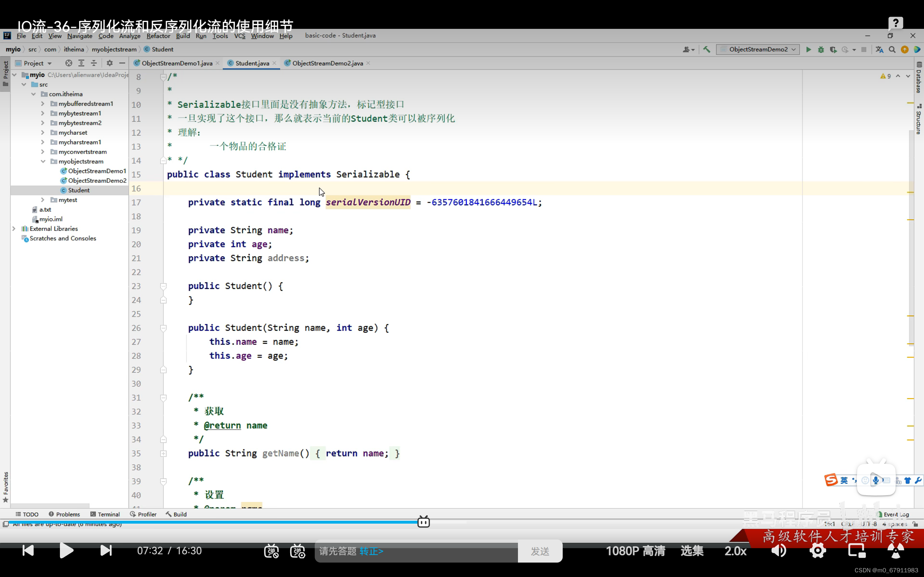This screenshot has width=924, height=577.
Task: Toggle danmaku display in the video player
Action: [x=271, y=551]
